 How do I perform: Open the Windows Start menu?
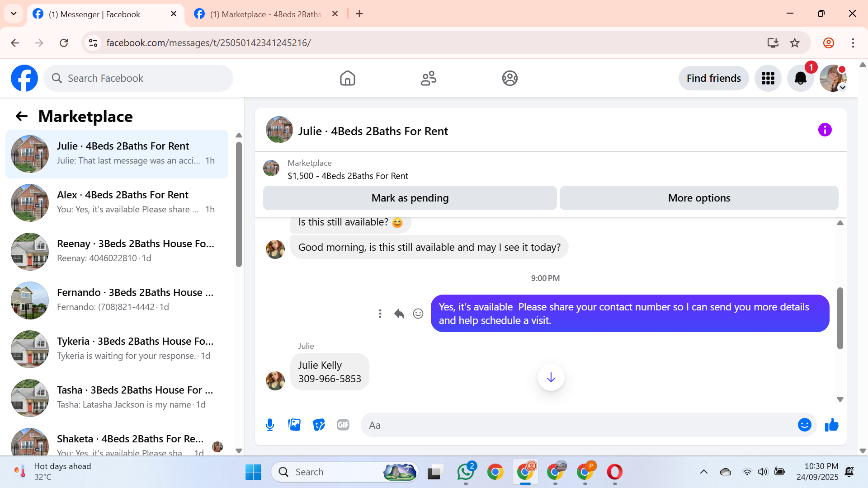click(x=253, y=472)
